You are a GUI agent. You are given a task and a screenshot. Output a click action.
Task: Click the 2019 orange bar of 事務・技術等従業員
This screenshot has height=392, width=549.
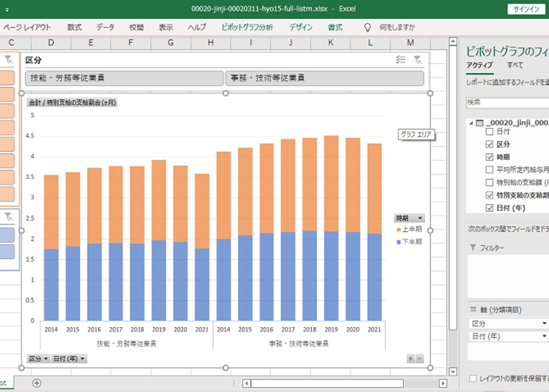click(331, 184)
